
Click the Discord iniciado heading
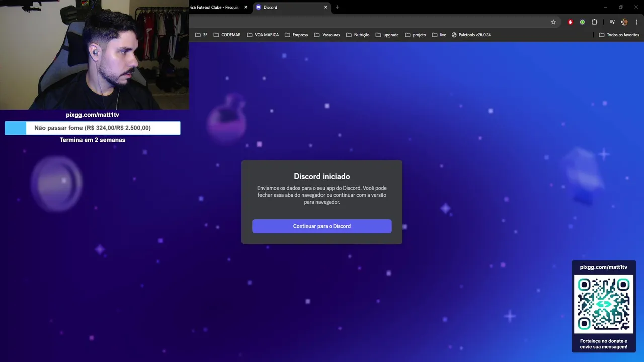point(321,176)
